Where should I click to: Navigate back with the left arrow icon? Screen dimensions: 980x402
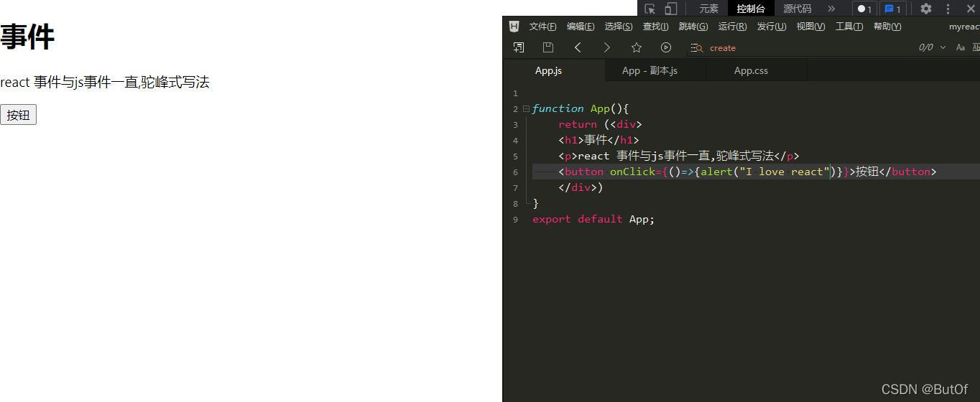pyautogui.click(x=578, y=47)
